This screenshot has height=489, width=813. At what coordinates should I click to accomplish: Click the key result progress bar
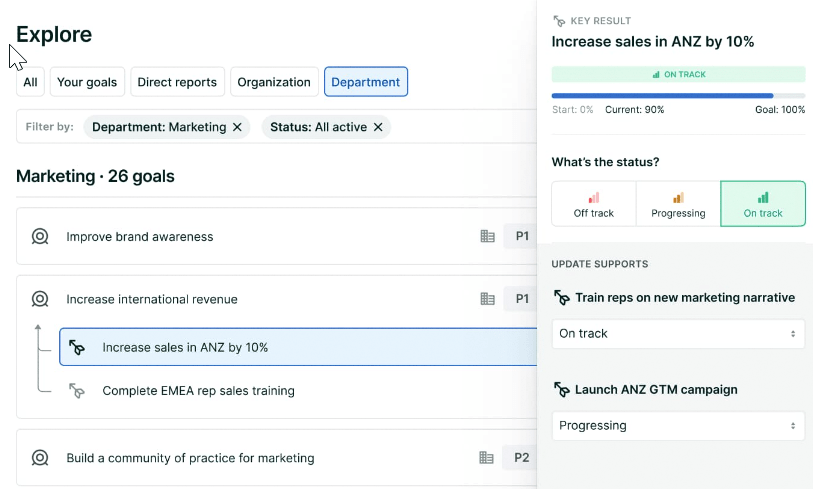click(x=678, y=96)
